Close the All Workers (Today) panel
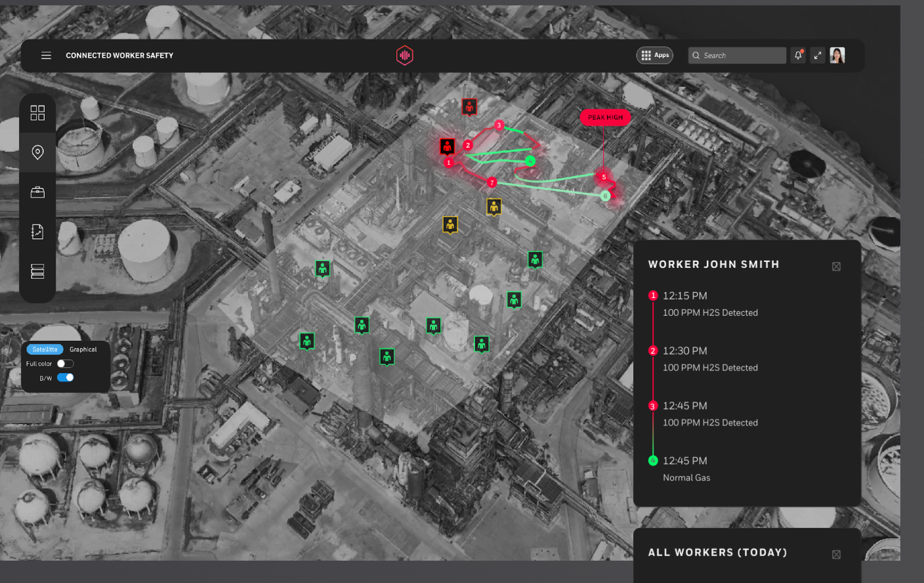This screenshot has height=583, width=924. (836, 555)
